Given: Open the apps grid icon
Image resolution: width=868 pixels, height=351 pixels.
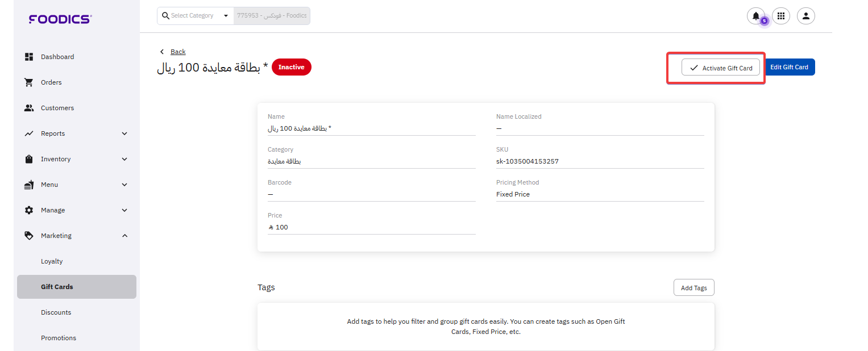Looking at the screenshot, I should pyautogui.click(x=781, y=16).
